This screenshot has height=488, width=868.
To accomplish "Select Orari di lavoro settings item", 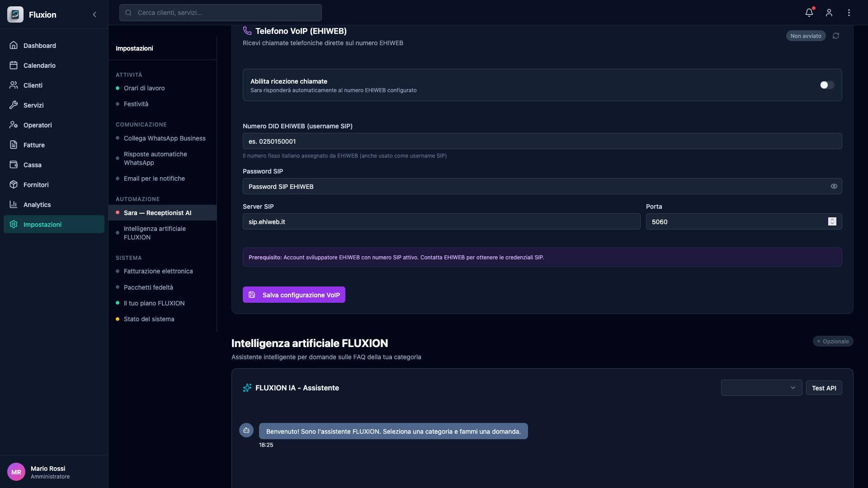I will [x=144, y=88].
